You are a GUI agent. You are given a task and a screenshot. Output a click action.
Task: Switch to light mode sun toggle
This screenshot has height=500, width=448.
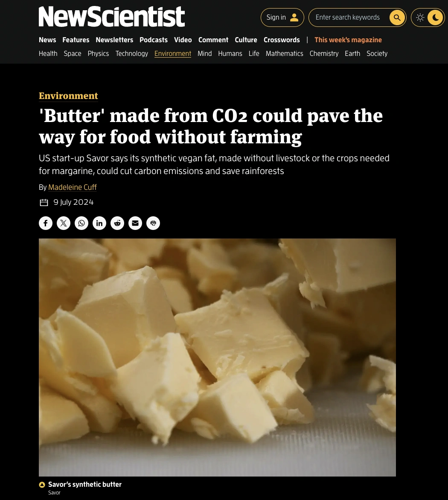(x=420, y=17)
